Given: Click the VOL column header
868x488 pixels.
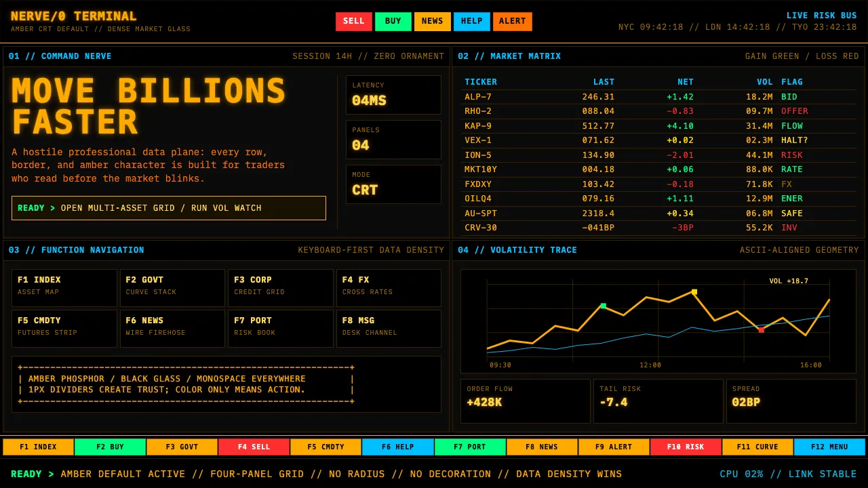Looking at the screenshot, I should coord(765,82).
